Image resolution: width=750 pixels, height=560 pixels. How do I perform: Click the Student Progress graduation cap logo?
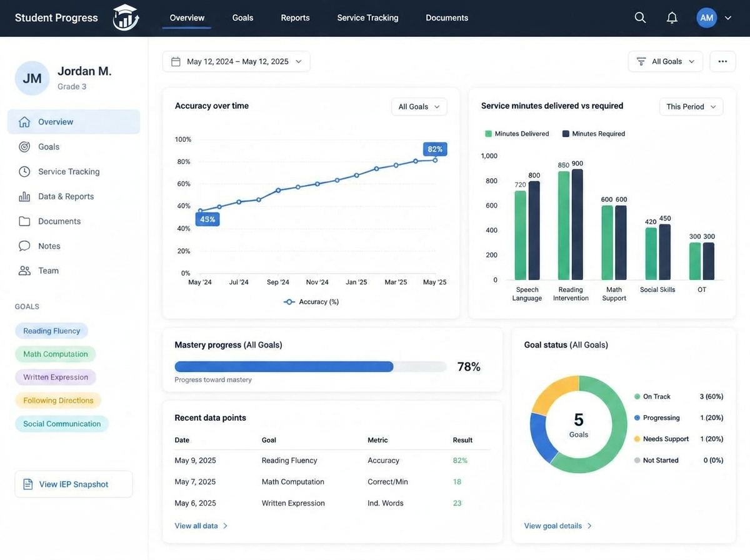[126, 17]
